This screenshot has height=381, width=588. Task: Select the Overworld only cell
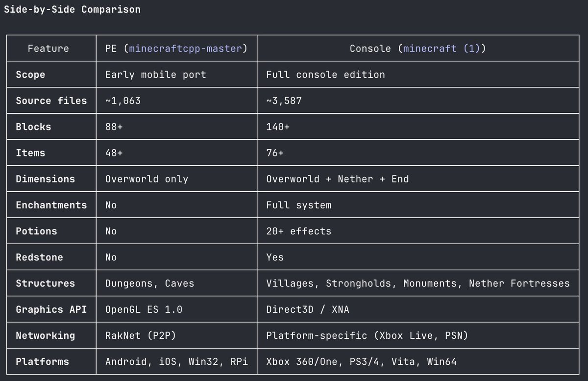click(x=147, y=179)
